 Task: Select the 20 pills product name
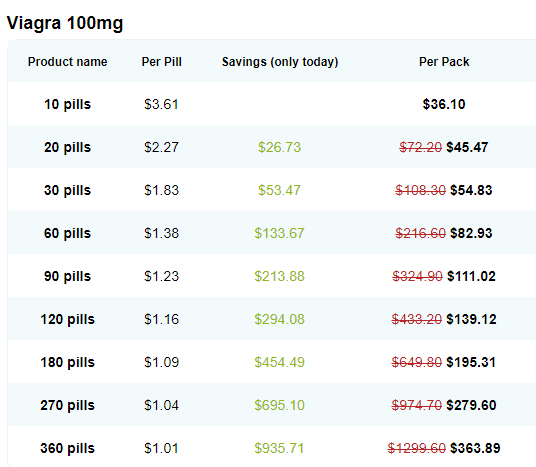click(67, 147)
